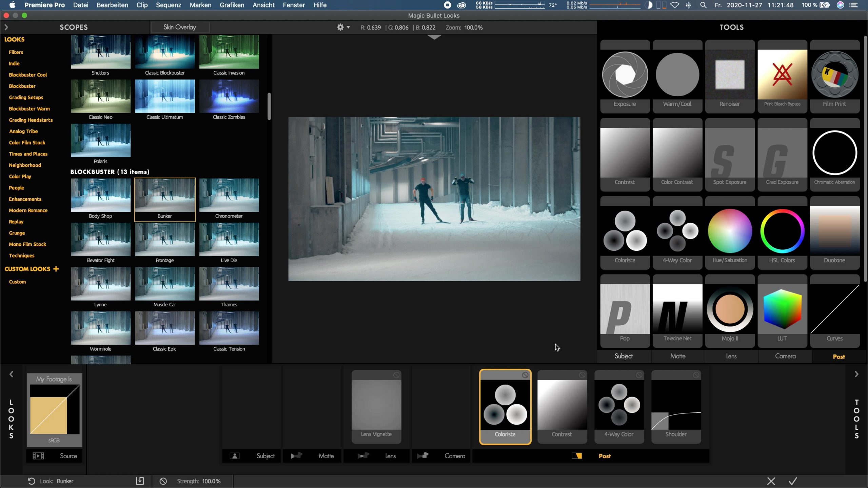Pick the LUT cube tool
Screen dimensions: 868x488
(782, 309)
